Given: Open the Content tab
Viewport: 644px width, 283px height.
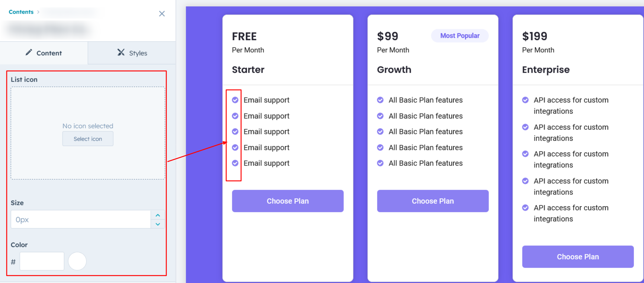Looking at the screenshot, I should [x=44, y=53].
